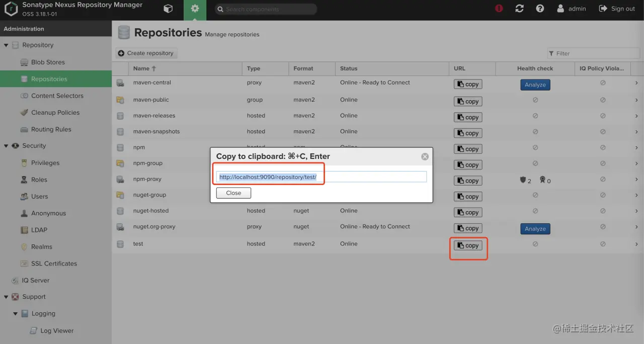The image size is (644, 344).
Task: Open the admin user account
Action: (572, 9)
